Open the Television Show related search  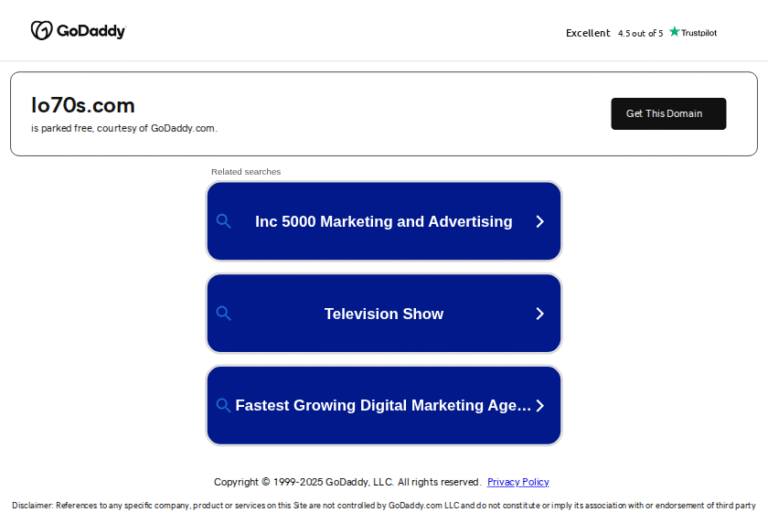point(383,314)
